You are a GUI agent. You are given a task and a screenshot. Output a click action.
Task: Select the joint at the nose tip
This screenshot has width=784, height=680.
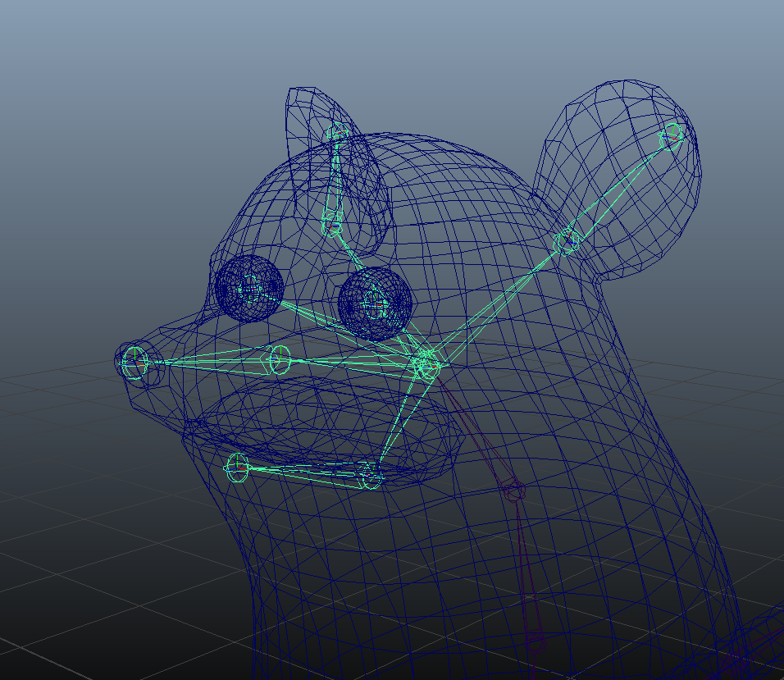tap(134, 361)
